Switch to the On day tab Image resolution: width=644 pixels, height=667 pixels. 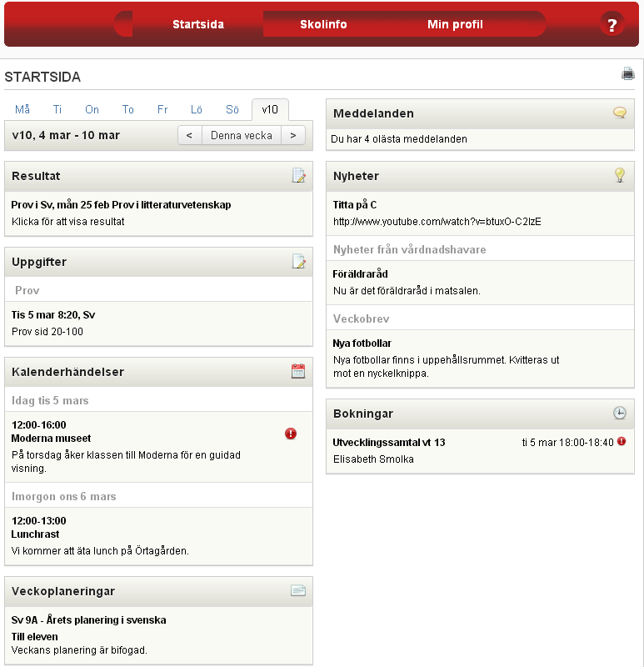point(92,110)
